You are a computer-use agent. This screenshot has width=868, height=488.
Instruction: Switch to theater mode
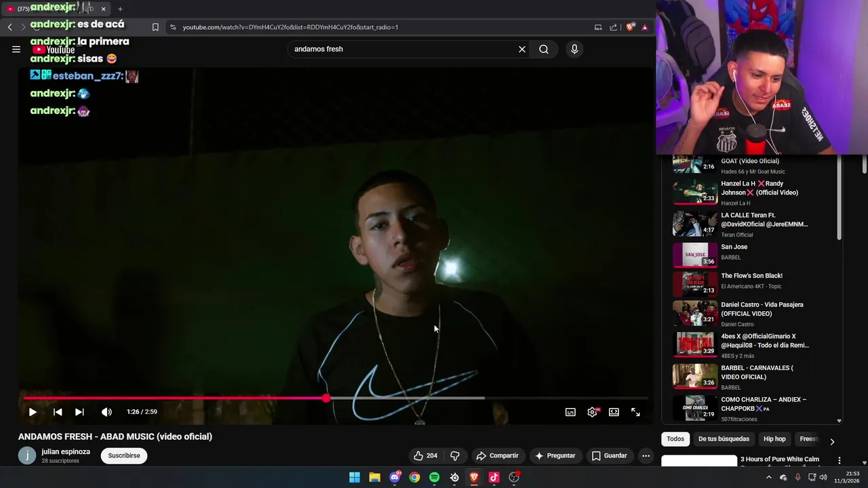point(614,411)
